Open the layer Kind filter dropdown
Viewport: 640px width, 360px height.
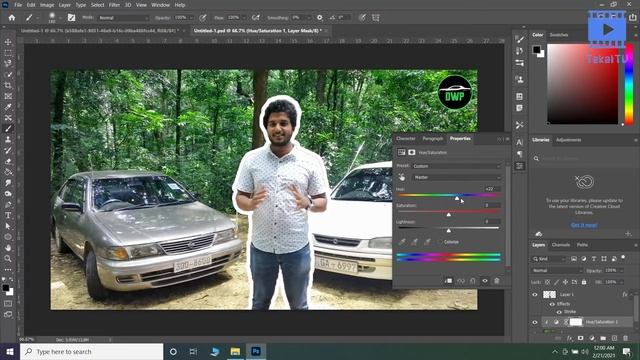click(x=549, y=259)
